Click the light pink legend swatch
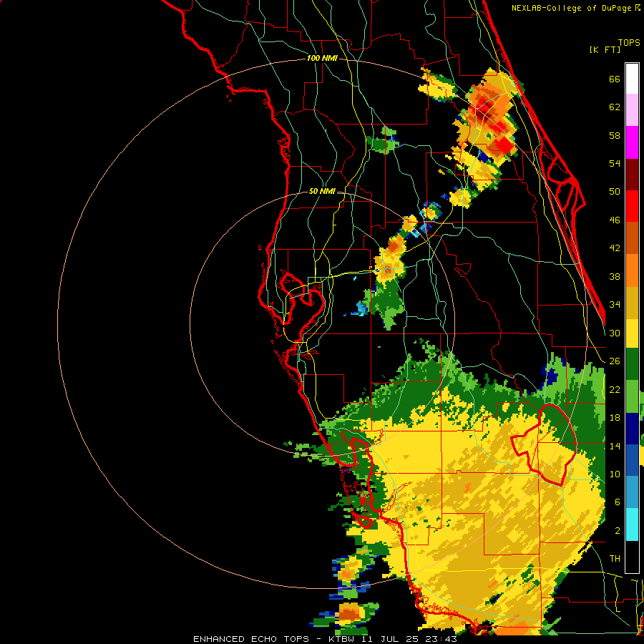644x644 pixels. click(x=632, y=110)
